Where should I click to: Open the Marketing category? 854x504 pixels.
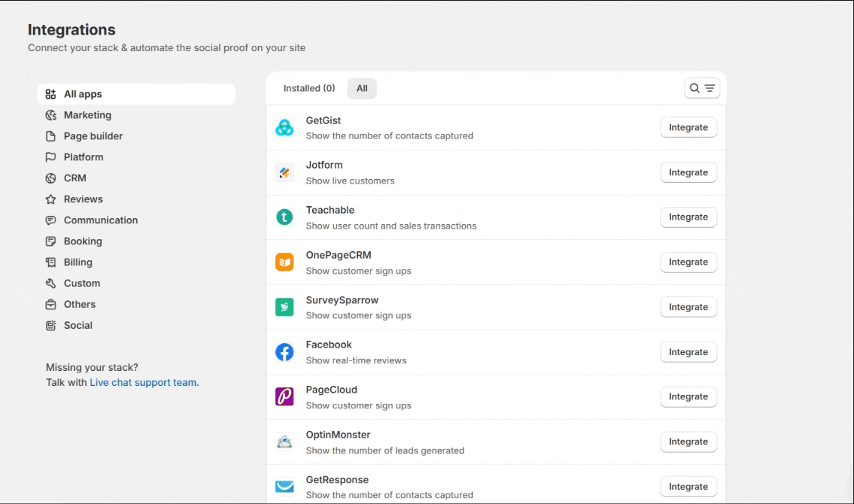tap(87, 115)
